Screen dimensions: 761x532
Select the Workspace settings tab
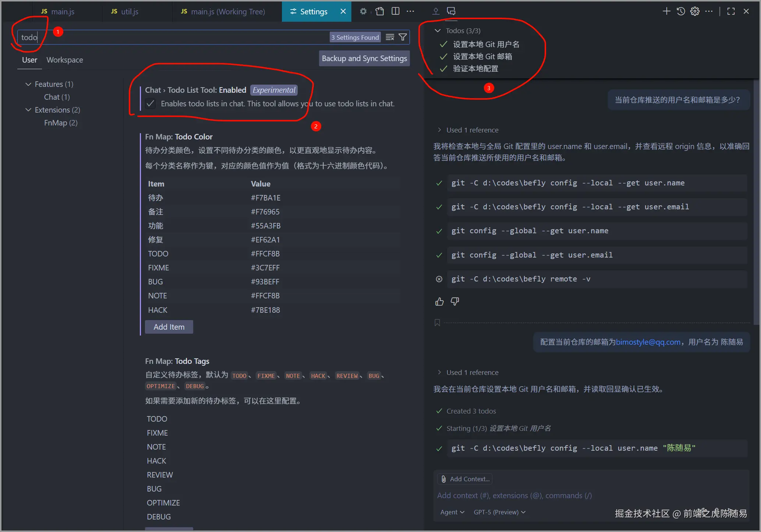(x=64, y=60)
